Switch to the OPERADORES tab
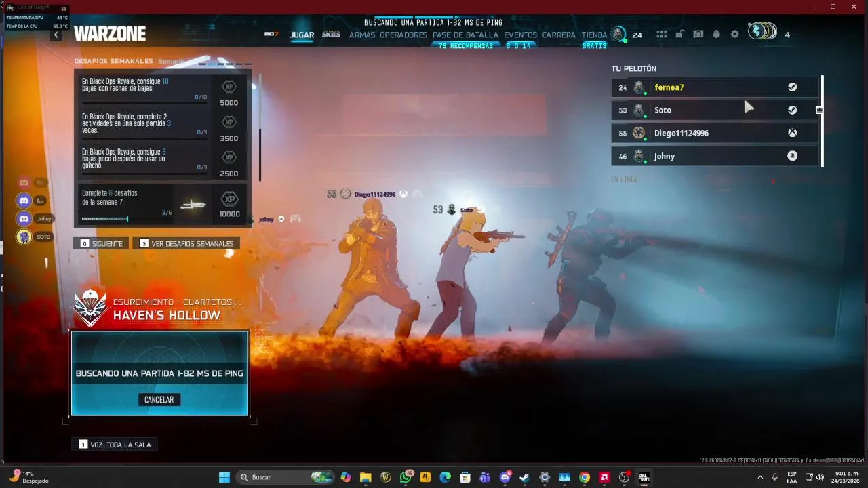Screen dimensions: 868x488 (403, 35)
